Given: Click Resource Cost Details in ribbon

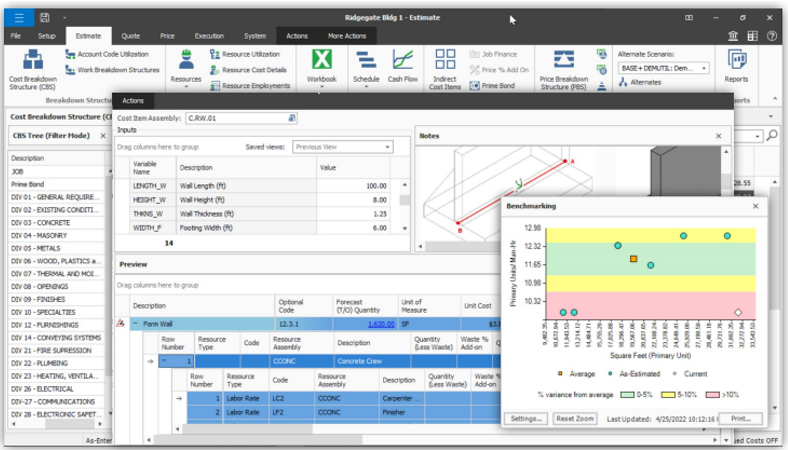Looking at the screenshot, I should (x=248, y=70).
